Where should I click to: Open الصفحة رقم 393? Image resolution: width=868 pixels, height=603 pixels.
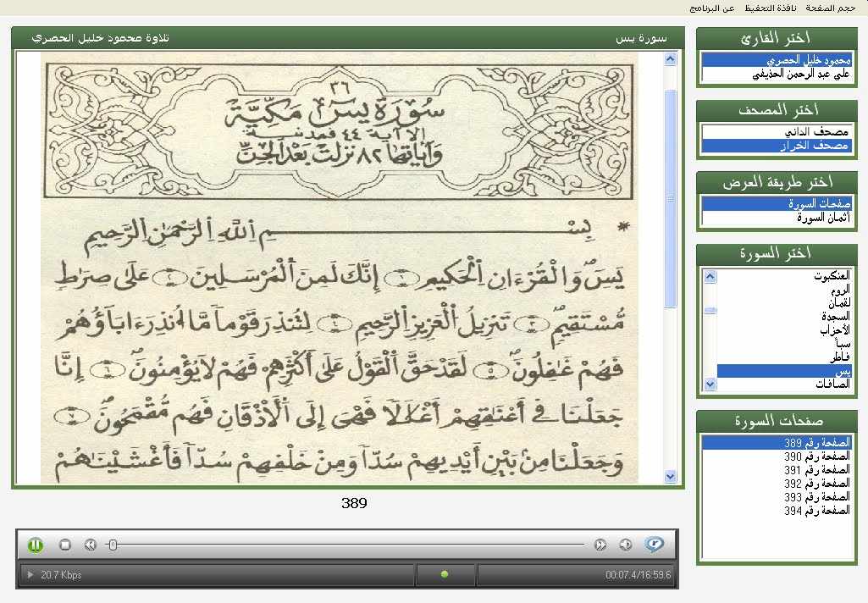(x=777, y=497)
